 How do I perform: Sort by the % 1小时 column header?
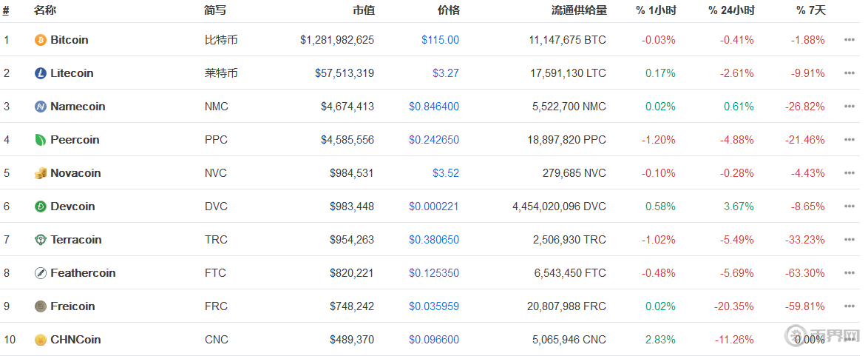(x=656, y=10)
